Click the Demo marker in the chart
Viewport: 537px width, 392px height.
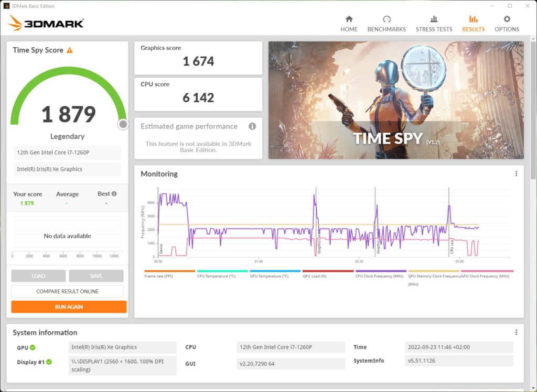click(161, 248)
